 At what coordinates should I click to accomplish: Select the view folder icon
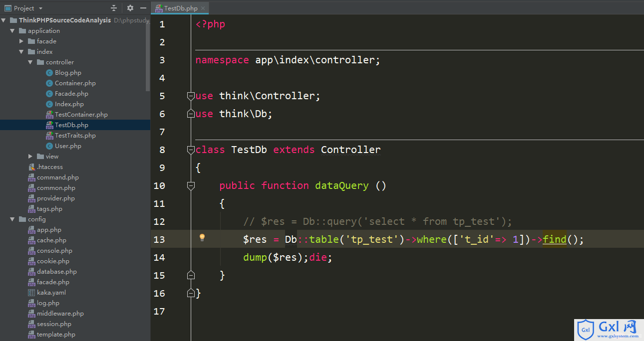pyautogui.click(x=40, y=157)
